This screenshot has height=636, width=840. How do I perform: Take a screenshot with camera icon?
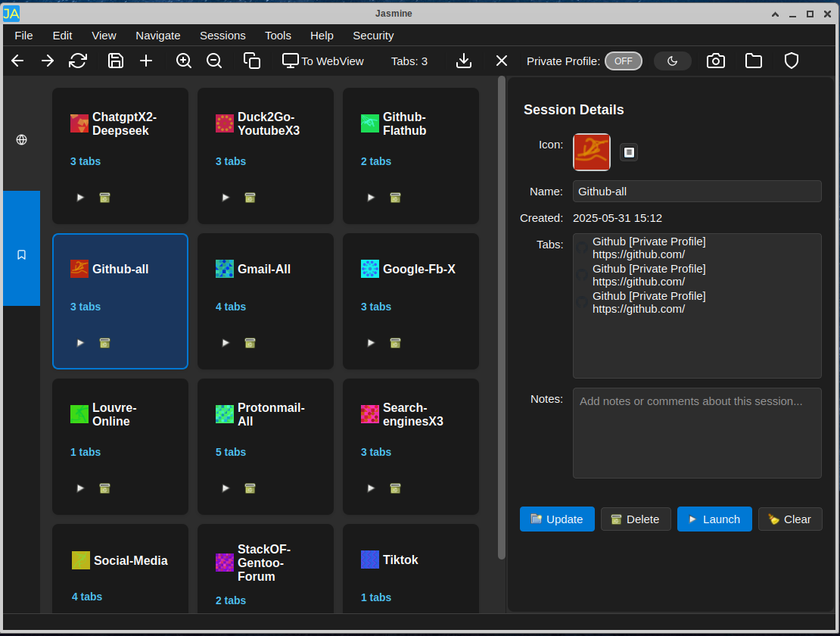716,61
